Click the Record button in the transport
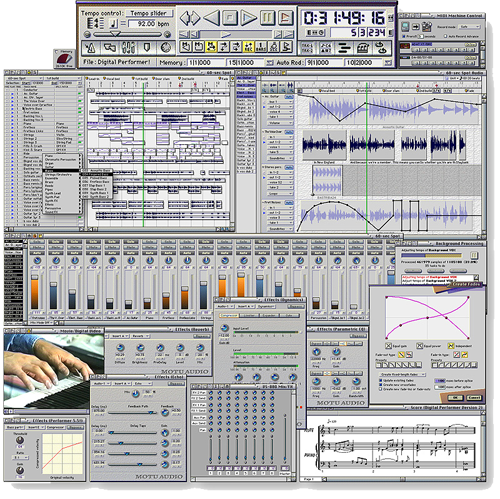 click(285, 18)
